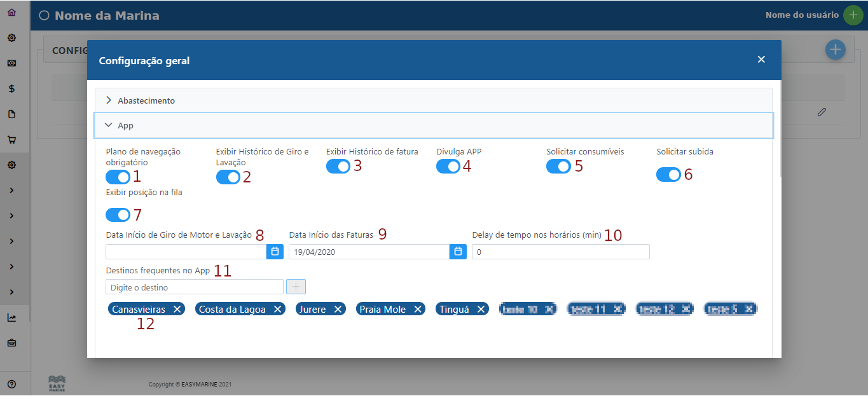
Task: Go to the home icon in sidebar
Action: point(11,12)
